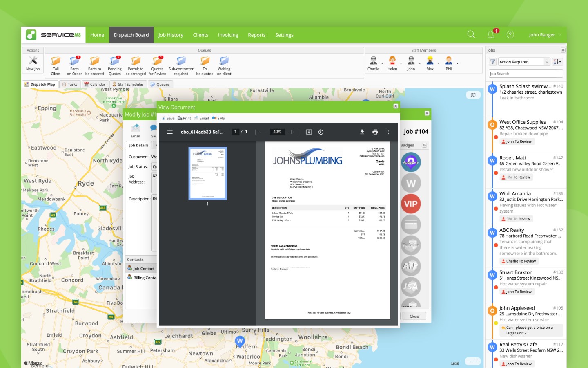Image resolution: width=588 pixels, height=368 pixels.
Task: Switch to the Calendar tab
Action: coord(95,84)
